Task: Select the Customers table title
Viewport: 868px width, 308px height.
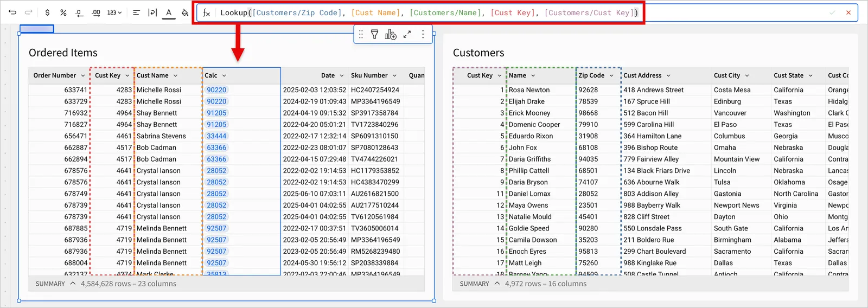Action: tap(478, 53)
